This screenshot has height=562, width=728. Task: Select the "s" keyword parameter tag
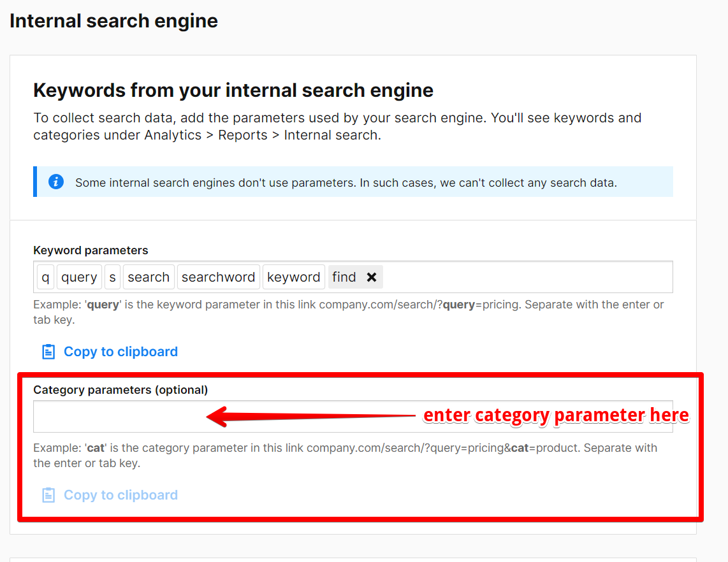[x=113, y=277]
